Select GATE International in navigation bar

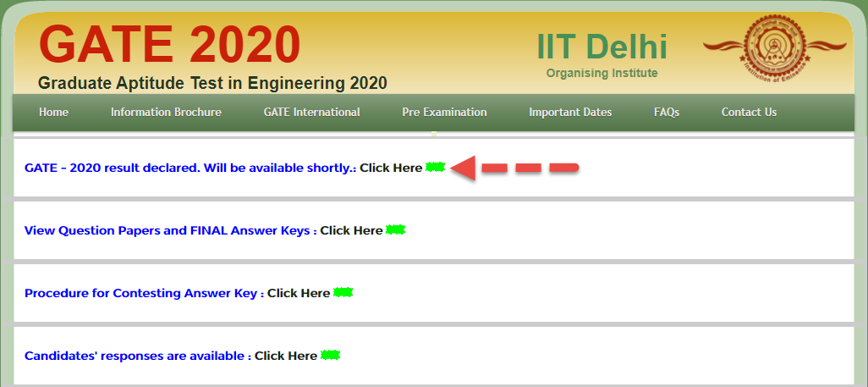click(311, 112)
